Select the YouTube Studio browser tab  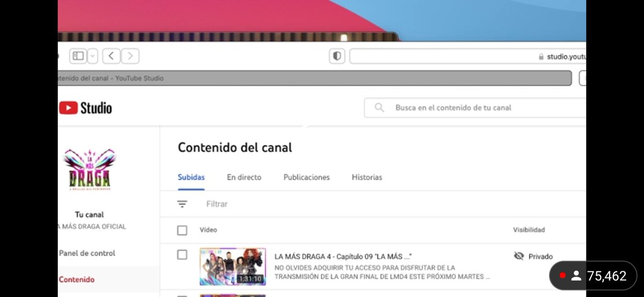[314, 78]
